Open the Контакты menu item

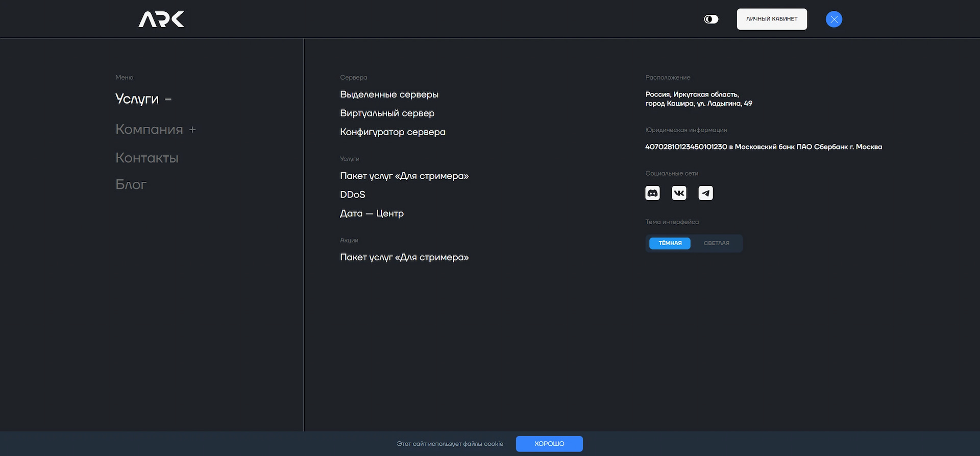pos(147,158)
